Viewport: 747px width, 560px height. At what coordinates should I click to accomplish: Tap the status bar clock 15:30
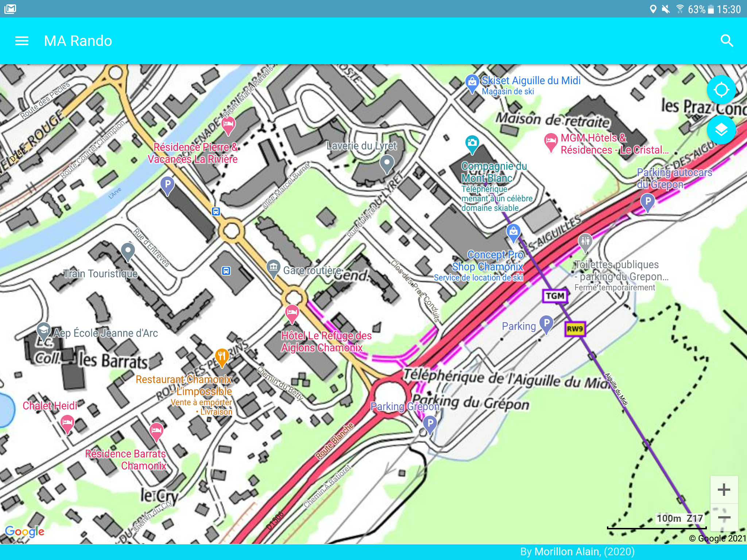[x=729, y=9]
